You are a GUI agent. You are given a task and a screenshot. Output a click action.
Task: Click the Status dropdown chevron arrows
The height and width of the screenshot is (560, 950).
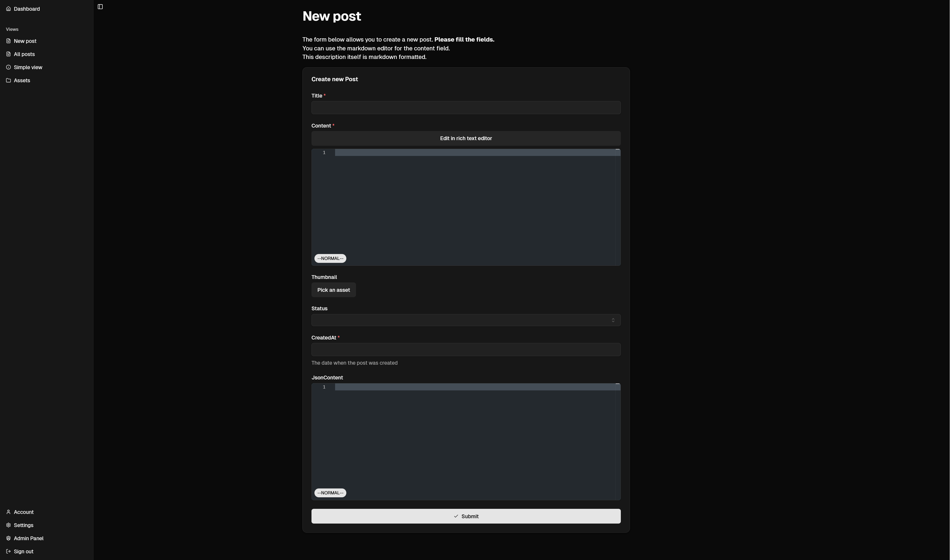tap(613, 320)
